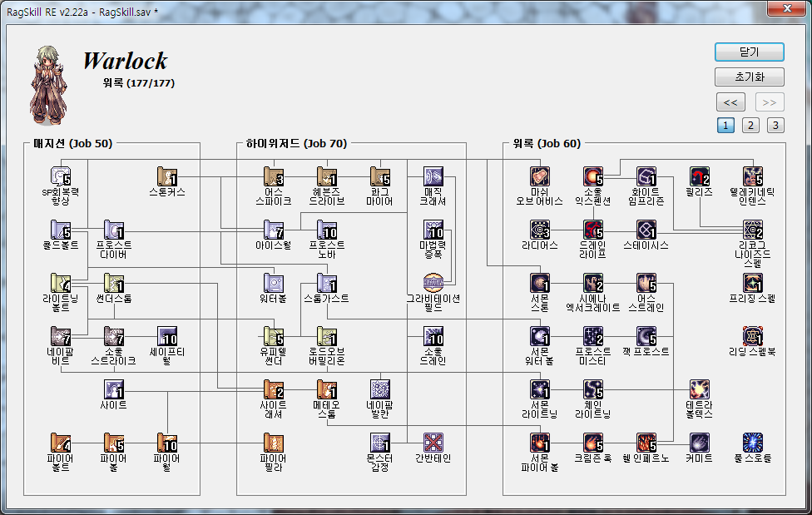Select the 텔레키네틱 인텐스 skill icon

point(752,176)
